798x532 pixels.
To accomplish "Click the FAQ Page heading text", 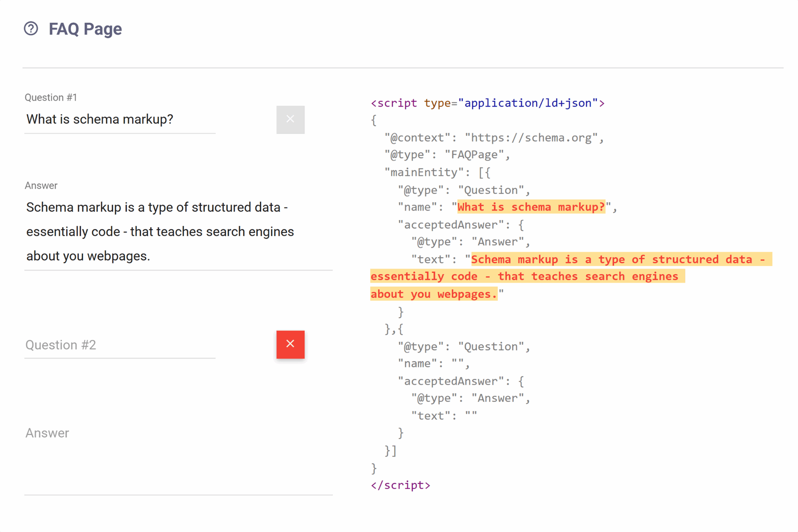I will tap(85, 29).
